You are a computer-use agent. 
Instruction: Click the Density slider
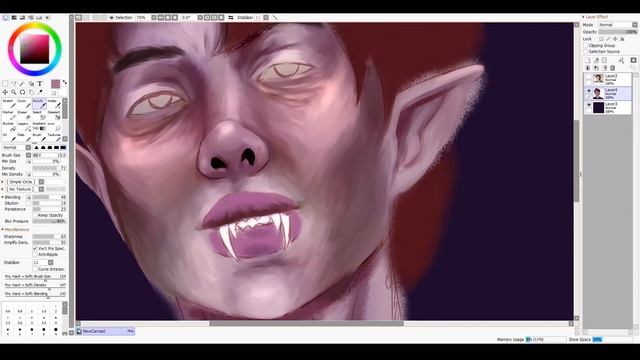click(49, 168)
